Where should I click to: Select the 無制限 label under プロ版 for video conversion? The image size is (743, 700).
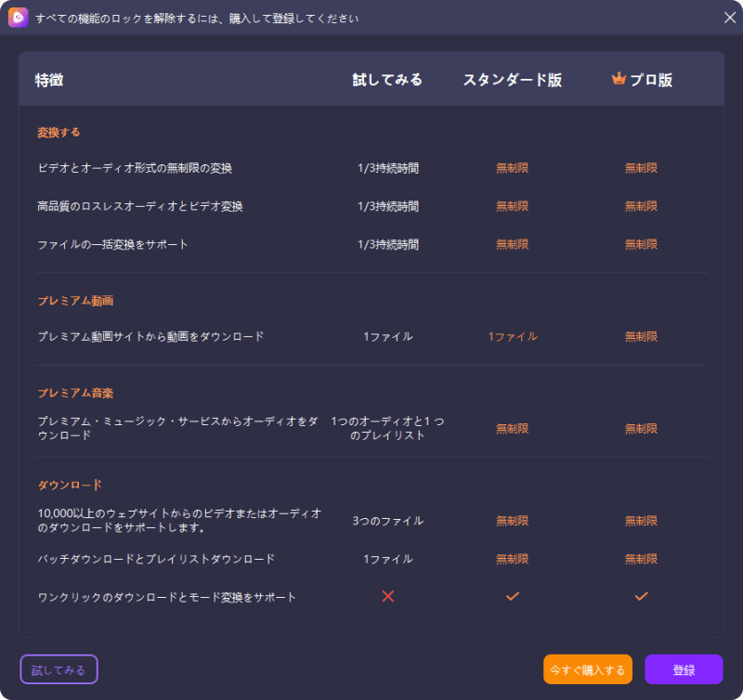click(x=641, y=168)
